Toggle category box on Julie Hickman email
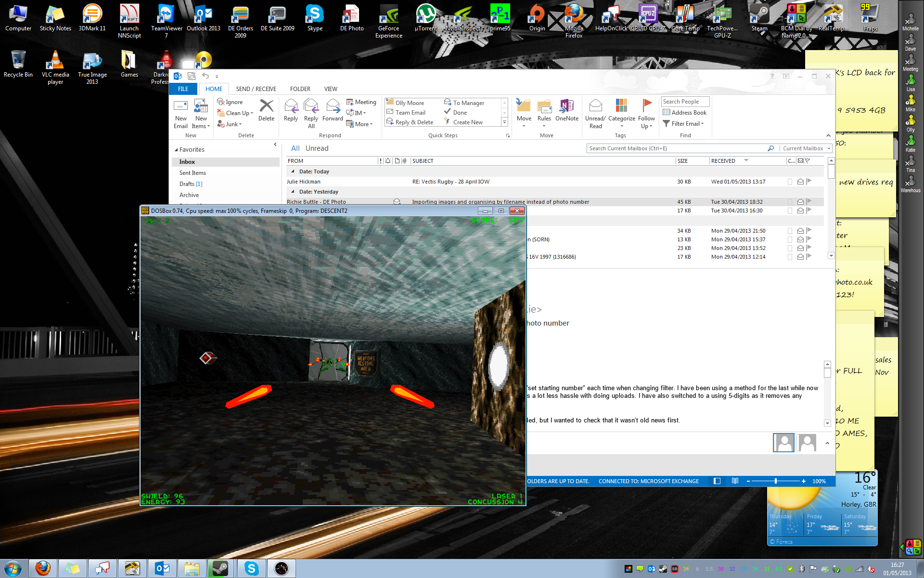This screenshot has width=924, height=578. 790,182
